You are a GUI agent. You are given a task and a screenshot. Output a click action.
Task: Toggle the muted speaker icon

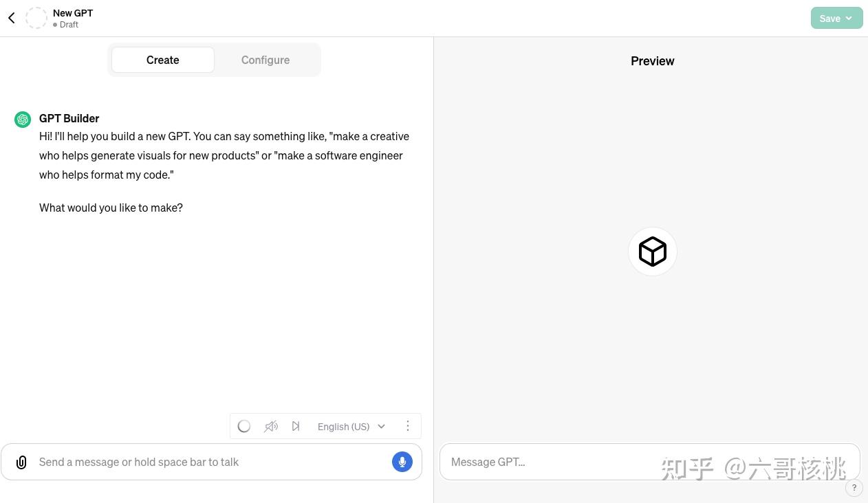(x=271, y=426)
